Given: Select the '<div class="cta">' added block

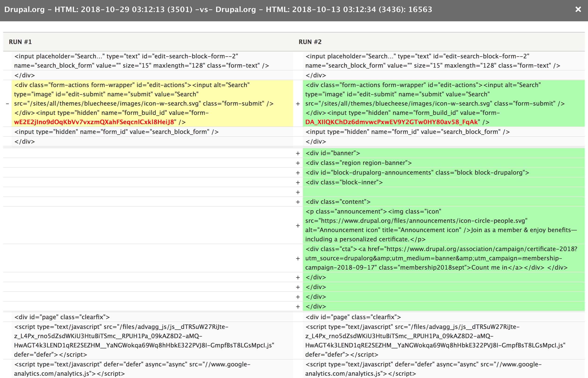Looking at the screenshot, I should (444, 258).
